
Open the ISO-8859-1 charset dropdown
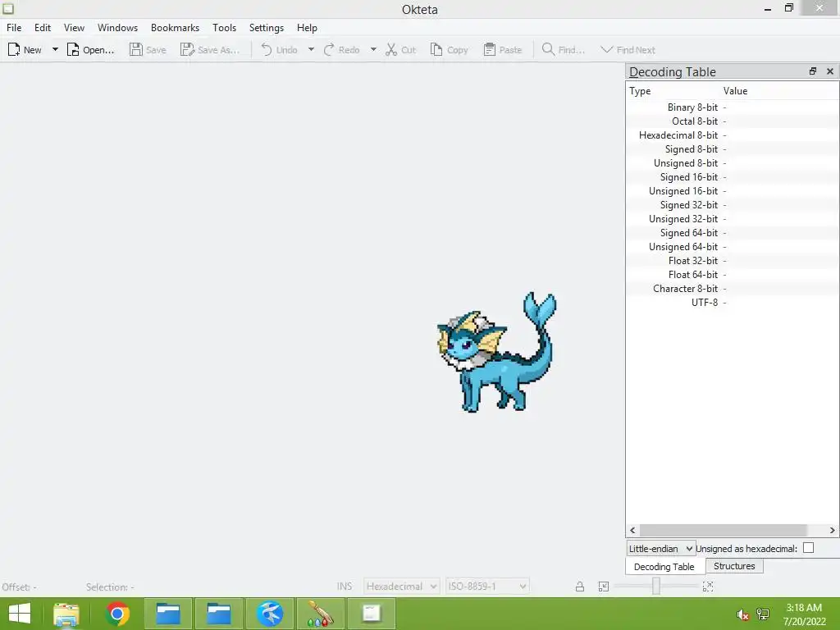(x=487, y=586)
